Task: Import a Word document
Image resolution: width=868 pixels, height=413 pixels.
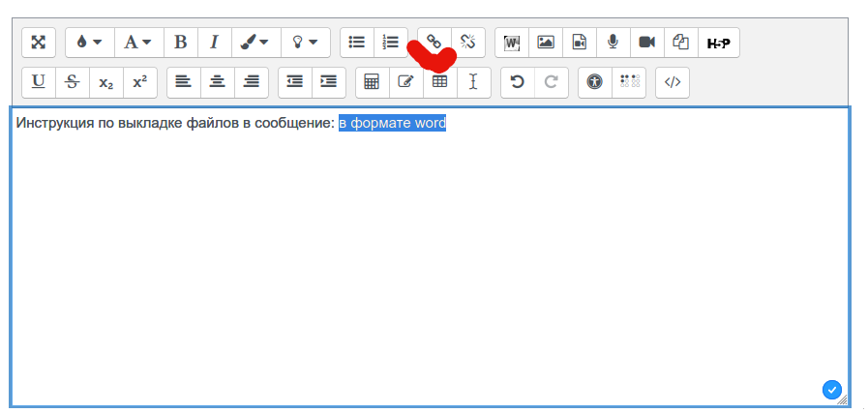Action: [512, 43]
